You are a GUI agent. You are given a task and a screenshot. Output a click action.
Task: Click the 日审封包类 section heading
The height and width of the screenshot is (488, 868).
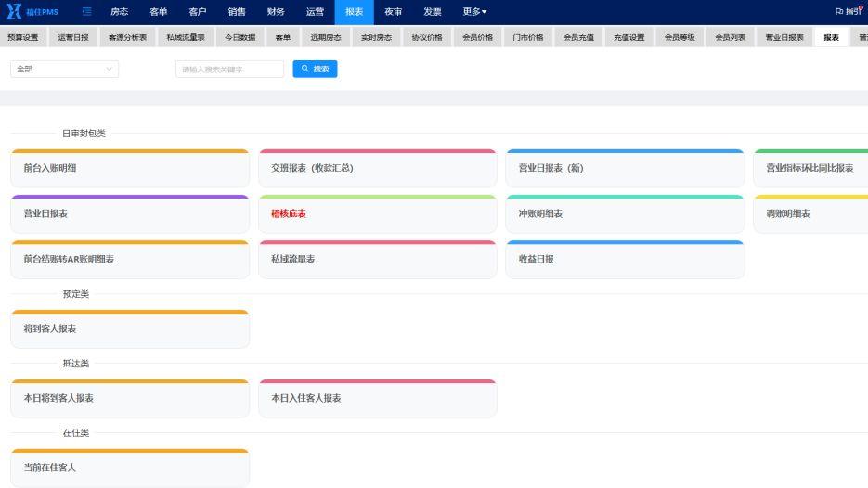84,134
